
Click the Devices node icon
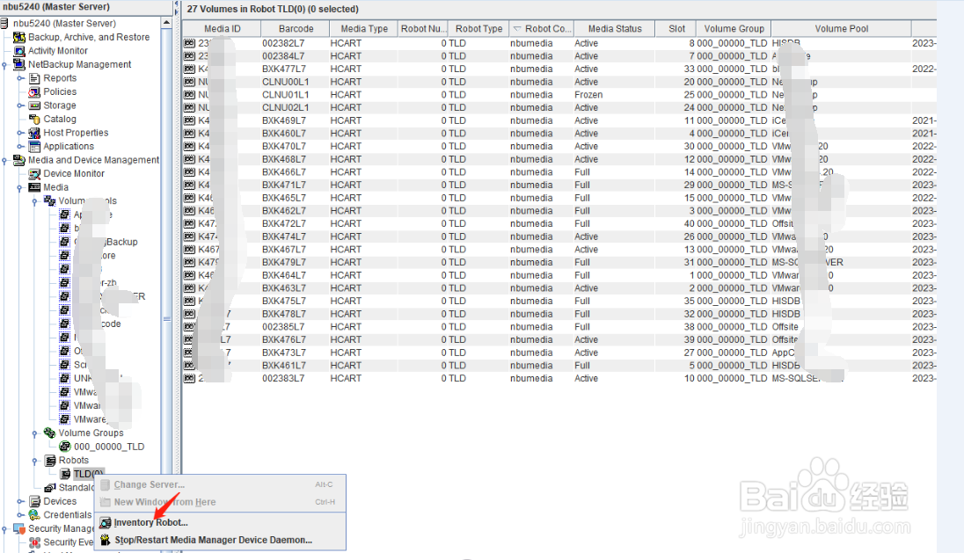click(34, 502)
